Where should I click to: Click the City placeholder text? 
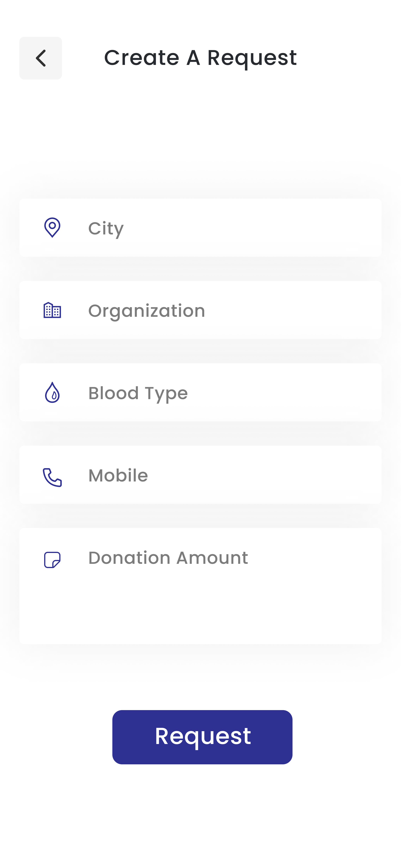click(x=106, y=229)
